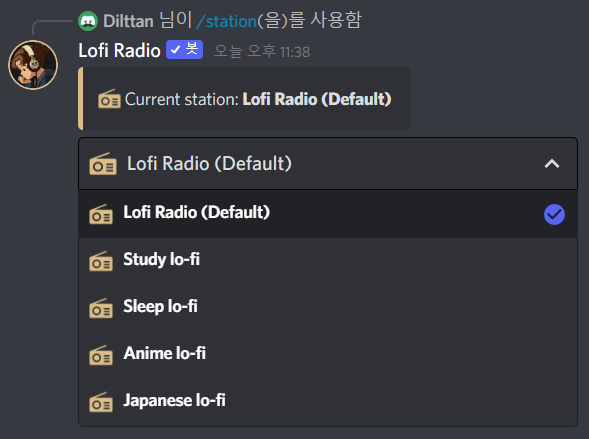Open Dilttan user profile name
Screen dimensions: 589x439
[128, 21]
